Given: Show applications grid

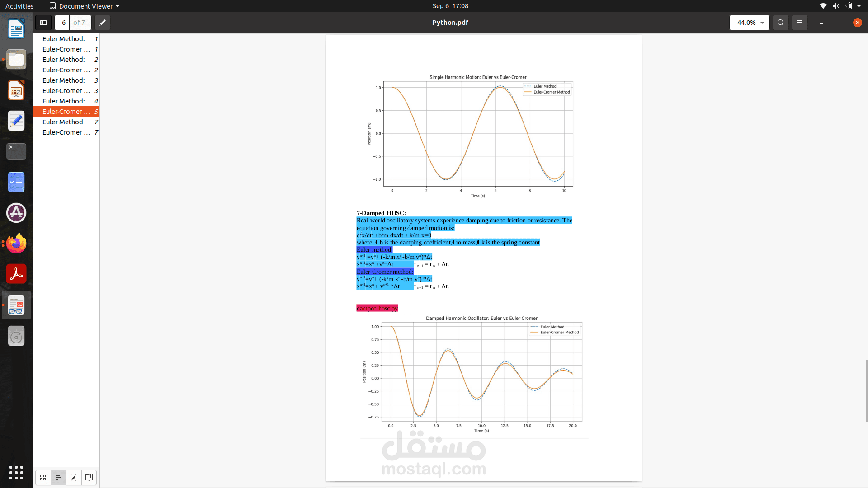Looking at the screenshot, I should (16, 473).
